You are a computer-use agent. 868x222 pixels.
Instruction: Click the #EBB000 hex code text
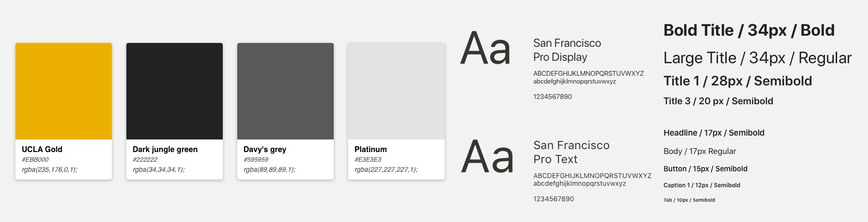[x=35, y=160]
